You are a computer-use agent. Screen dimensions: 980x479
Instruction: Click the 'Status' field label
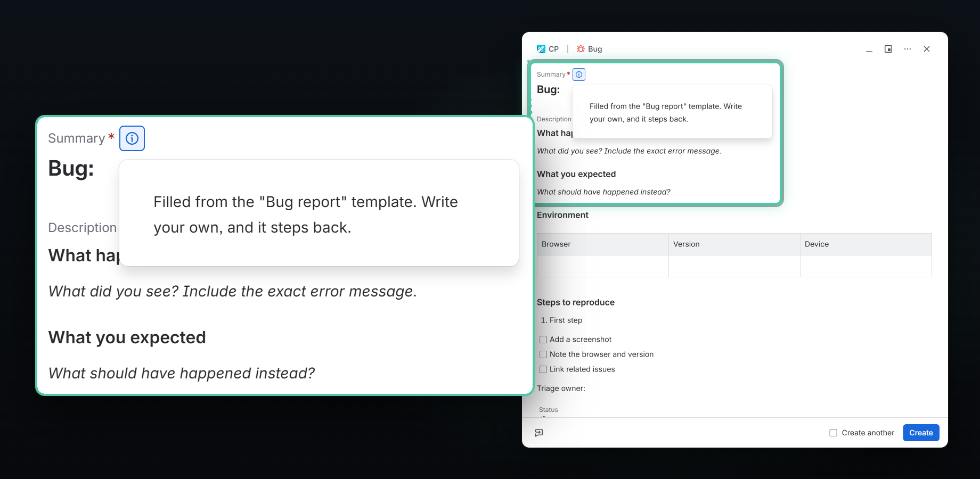click(x=549, y=410)
